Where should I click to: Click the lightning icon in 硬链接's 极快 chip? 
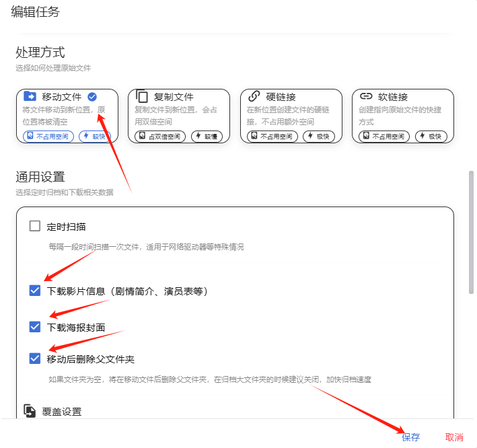point(310,136)
